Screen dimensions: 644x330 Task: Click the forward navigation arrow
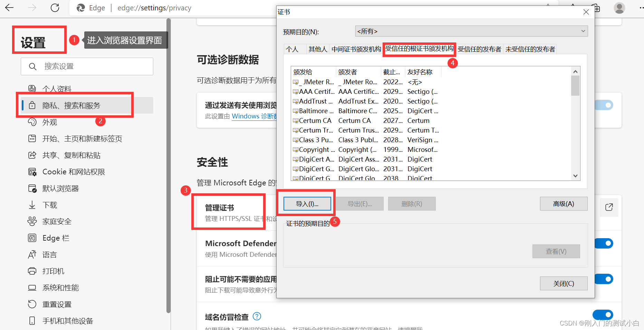pos(32,8)
